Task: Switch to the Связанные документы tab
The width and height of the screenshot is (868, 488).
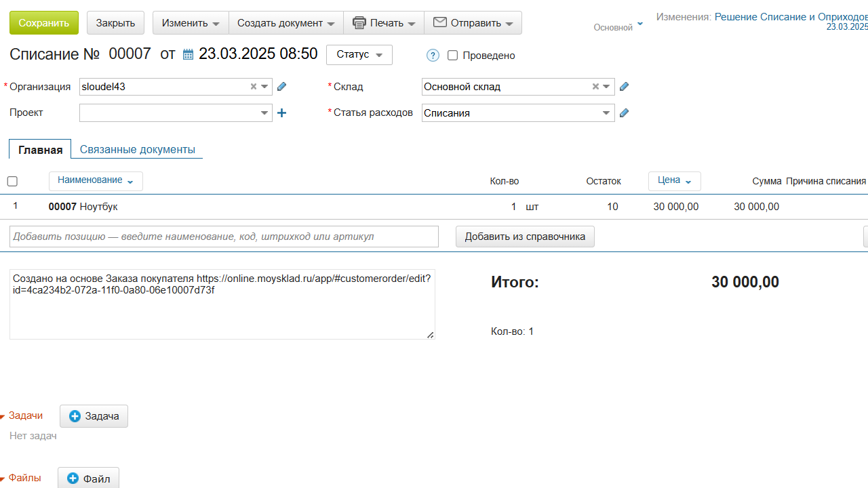Action: coord(138,150)
